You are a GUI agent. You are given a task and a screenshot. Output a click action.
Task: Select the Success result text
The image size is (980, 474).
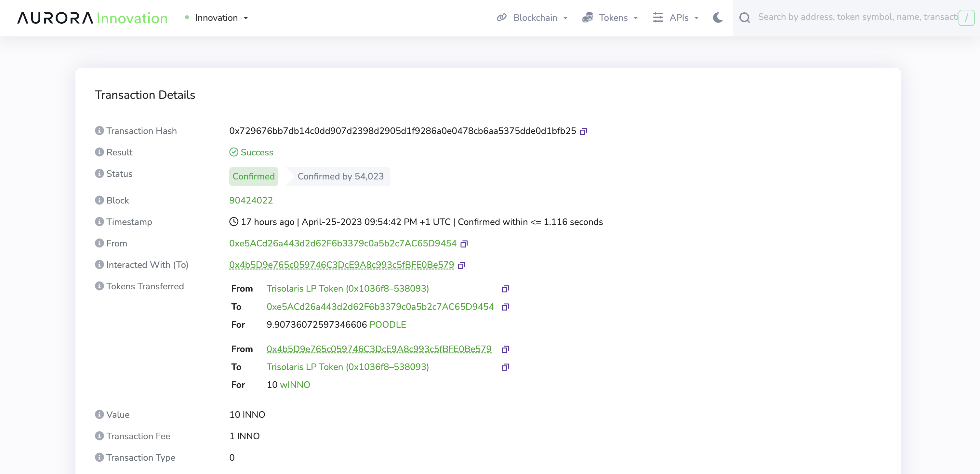[257, 152]
